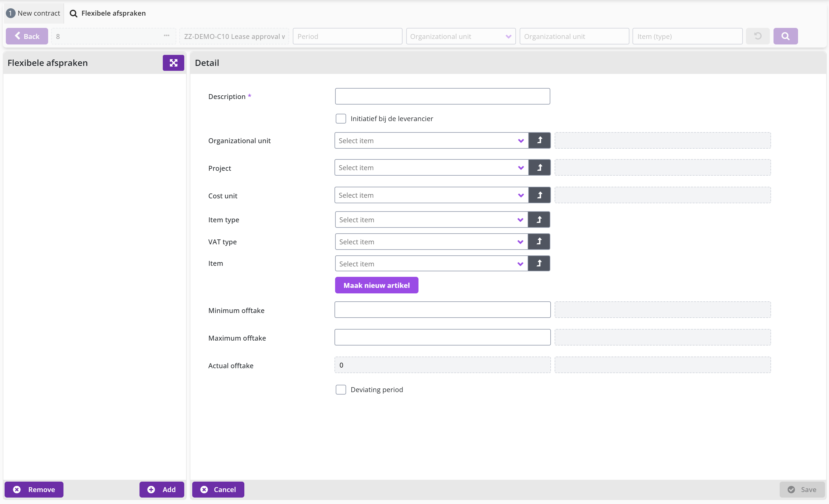Viewport: 829px width, 504px height.
Task: Focus the Description input field
Action: tap(442, 96)
